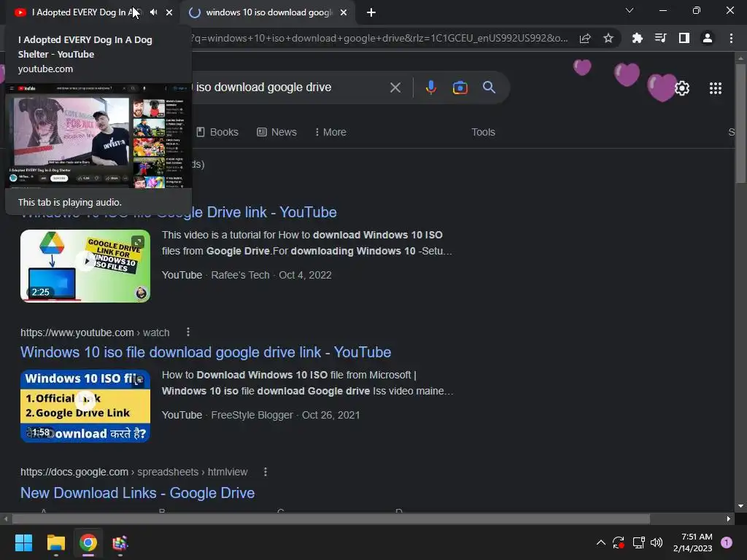Switch to the Books search tab

click(x=217, y=132)
